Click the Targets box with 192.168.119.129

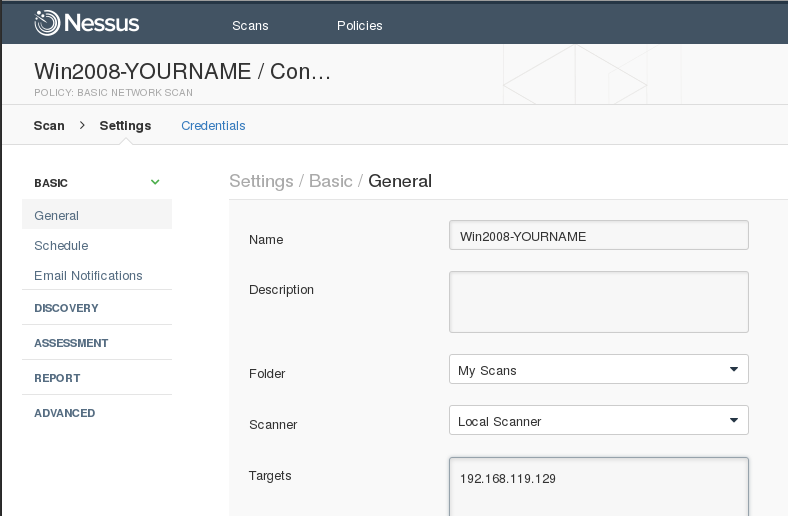598,486
